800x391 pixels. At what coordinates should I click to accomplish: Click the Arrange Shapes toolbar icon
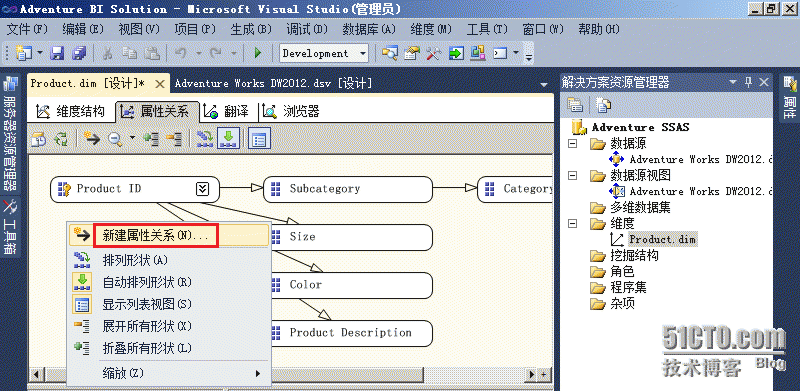click(x=205, y=138)
